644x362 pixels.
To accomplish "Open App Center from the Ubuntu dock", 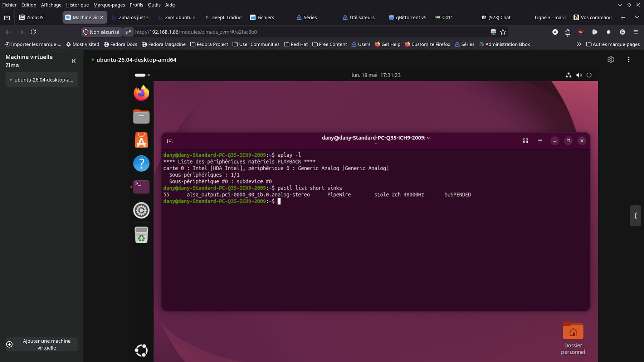I will [x=141, y=140].
